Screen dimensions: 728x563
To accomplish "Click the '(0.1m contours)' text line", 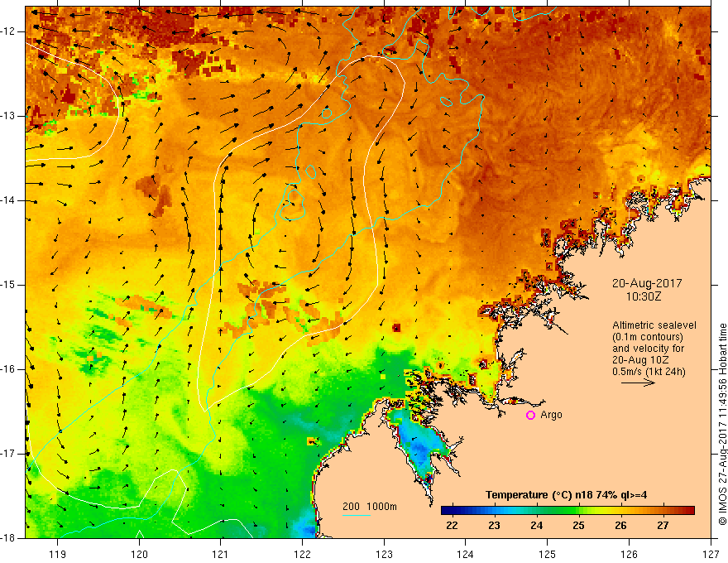I will (x=648, y=337).
